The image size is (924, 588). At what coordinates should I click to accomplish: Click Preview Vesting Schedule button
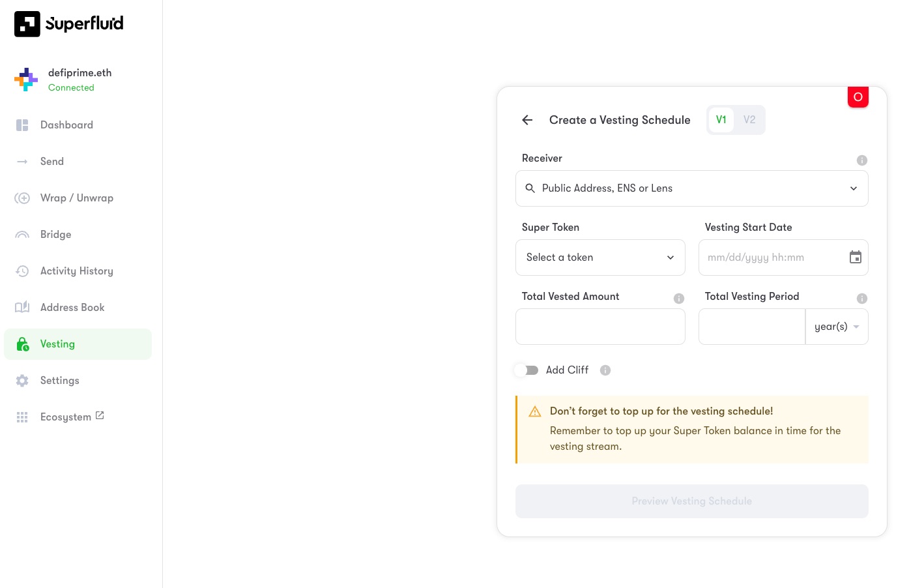691,501
